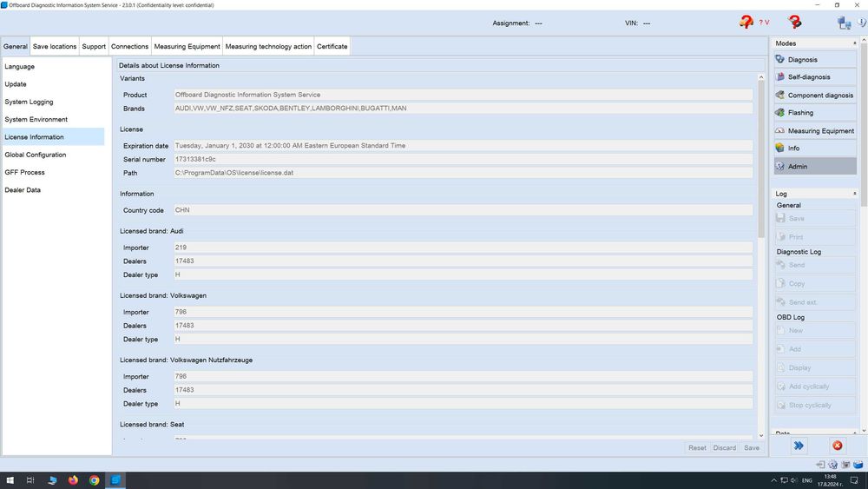Switch to Connections tab
Screen dimensions: 868x489
point(129,47)
